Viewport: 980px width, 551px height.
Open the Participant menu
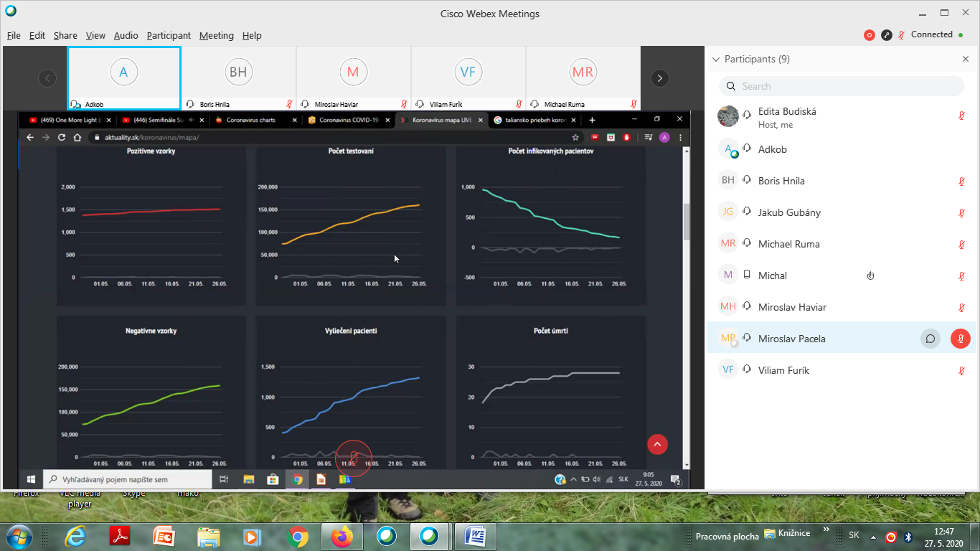[x=169, y=35]
